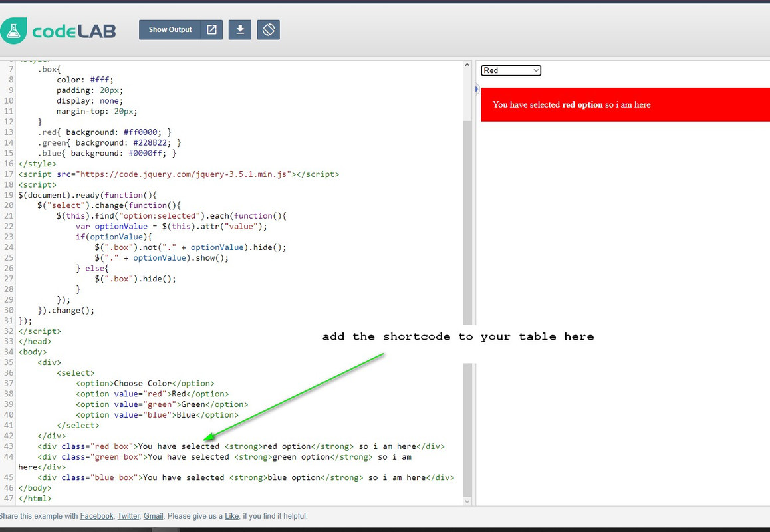Click the codeLAB text logo
The width and height of the screenshot is (770, 532).
pos(74,31)
